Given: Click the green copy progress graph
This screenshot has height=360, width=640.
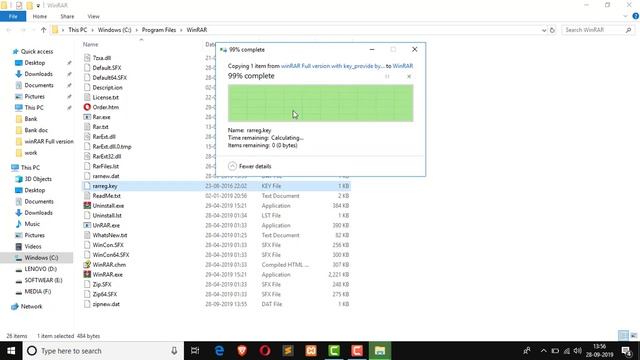Looking at the screenshot, I should tap(320, 103).
